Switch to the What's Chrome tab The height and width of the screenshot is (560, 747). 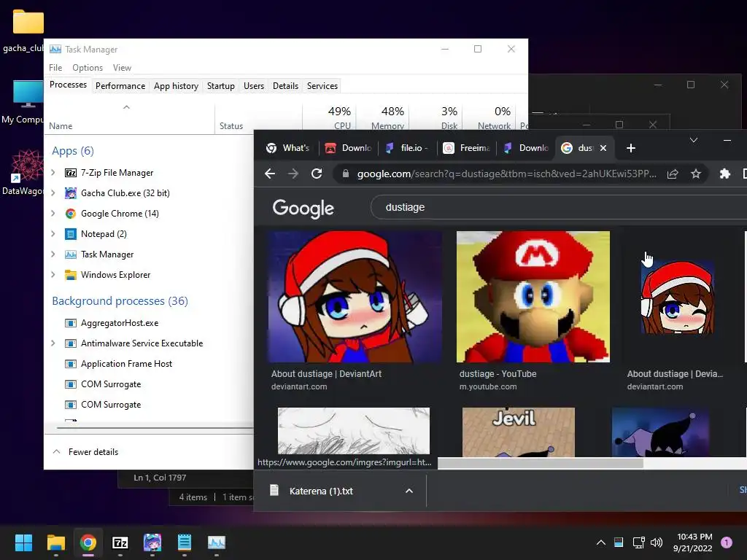click(290, 148)
